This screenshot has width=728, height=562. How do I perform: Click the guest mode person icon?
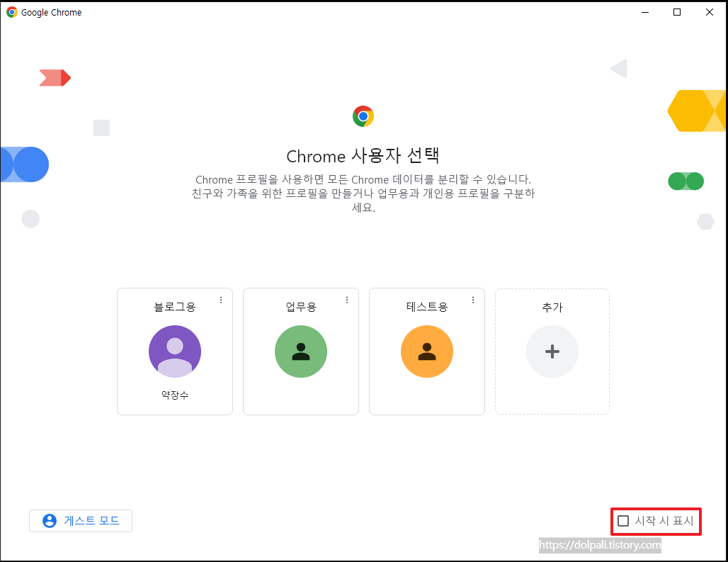pyautogui.click(x=49, y=520)
